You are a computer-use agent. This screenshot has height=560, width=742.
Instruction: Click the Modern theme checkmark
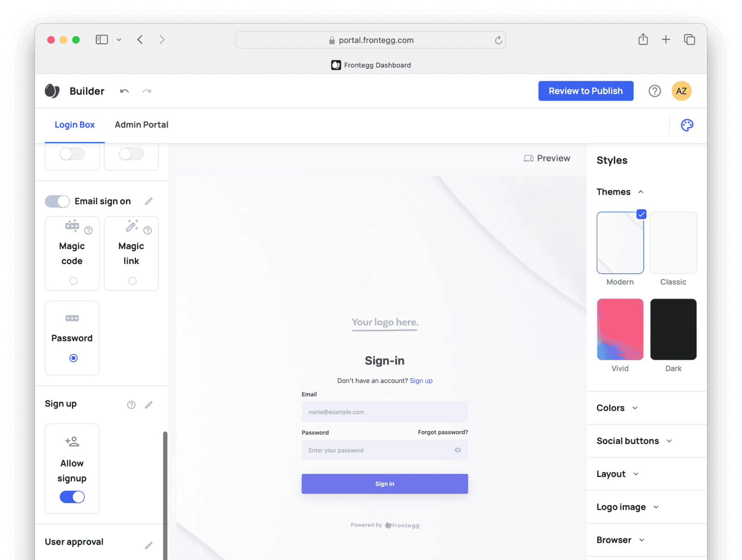[x=641, y=214]
